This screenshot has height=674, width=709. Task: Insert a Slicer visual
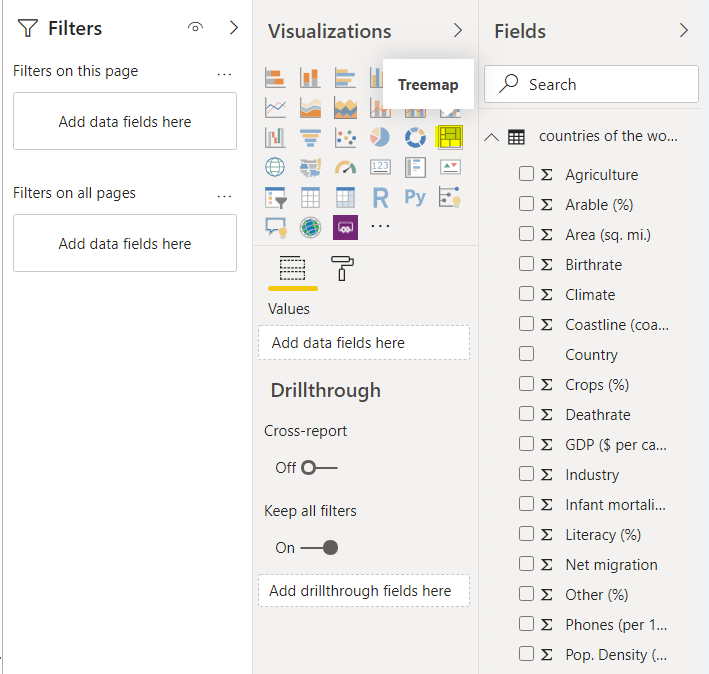[x=275, y=197]
